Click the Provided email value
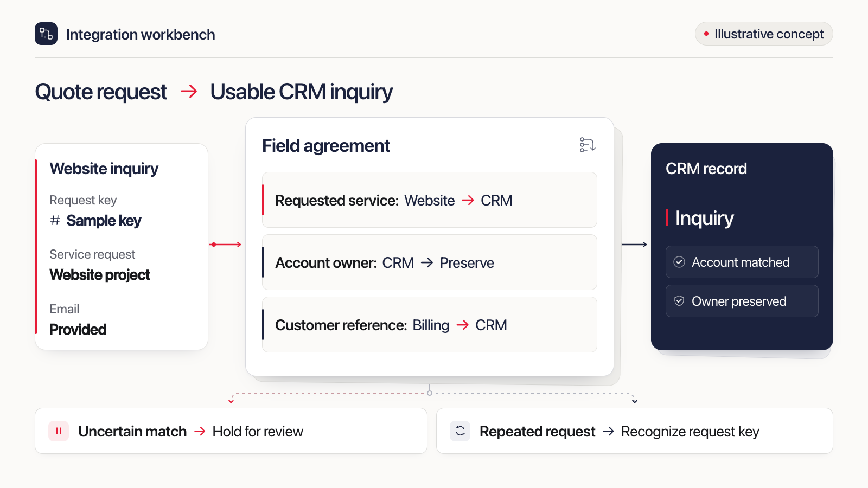 coord(78,329)
